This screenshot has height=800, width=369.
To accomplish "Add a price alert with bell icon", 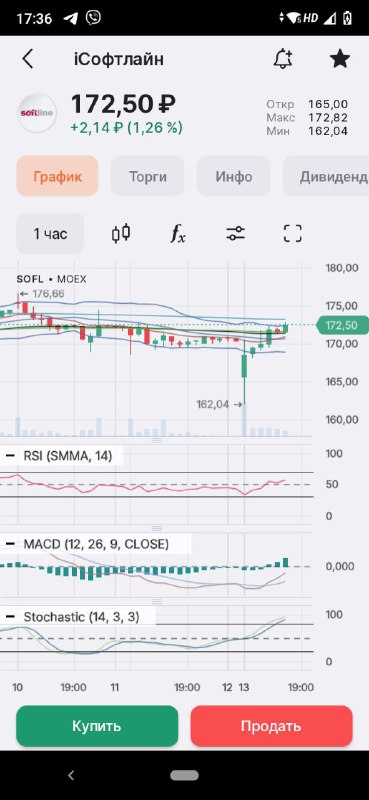I will [282, 59].
